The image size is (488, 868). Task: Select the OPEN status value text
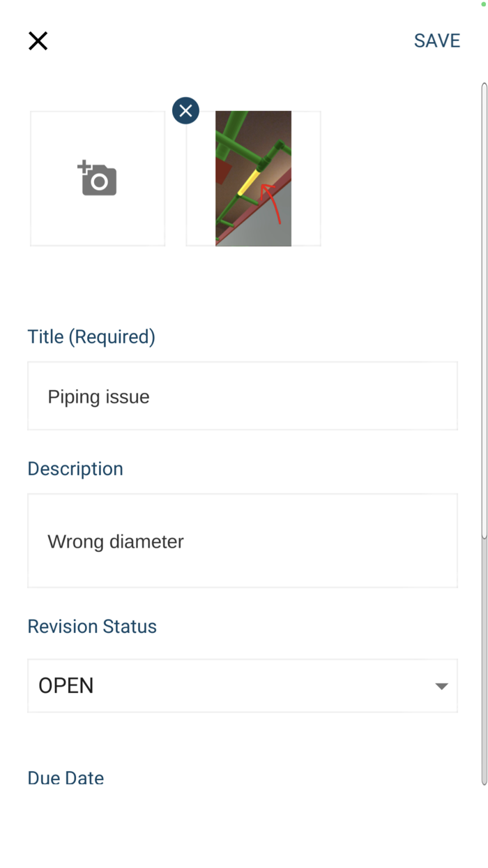point(66,686)
